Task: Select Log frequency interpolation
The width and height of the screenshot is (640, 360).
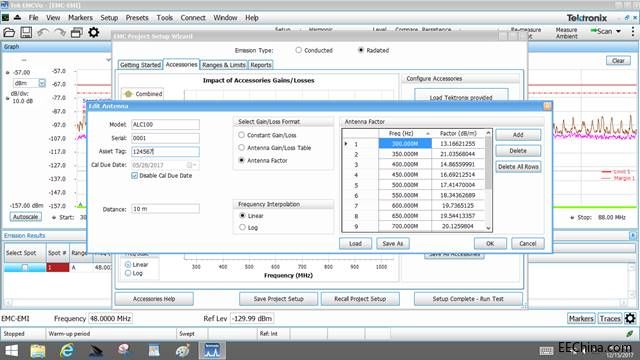Action: (242, 227)
